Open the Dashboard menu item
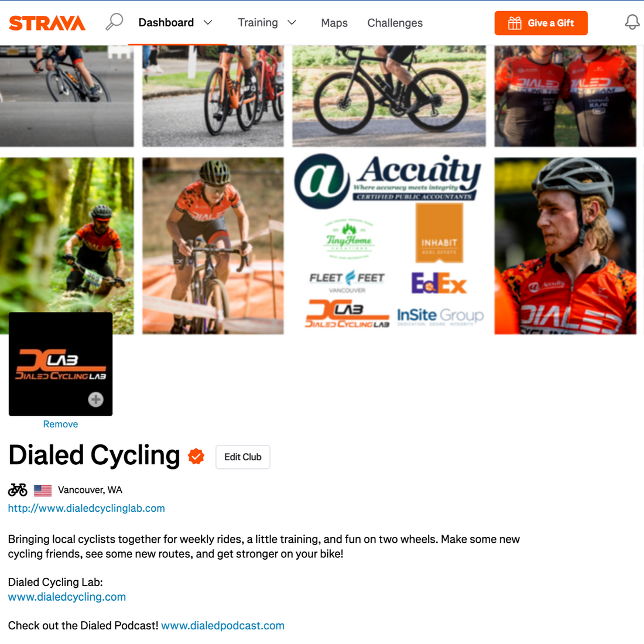 click(x=166, y=23)
